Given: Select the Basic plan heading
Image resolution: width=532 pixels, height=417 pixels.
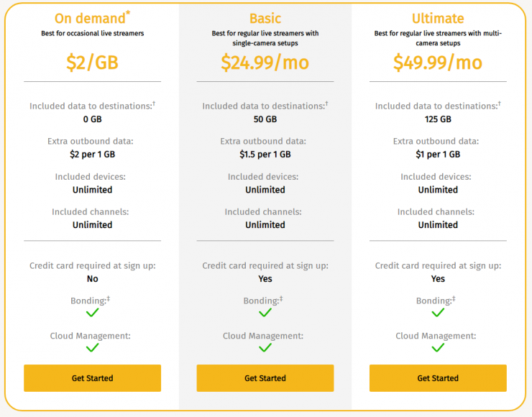Looking at the screenshot, I should tap(265, 18).
